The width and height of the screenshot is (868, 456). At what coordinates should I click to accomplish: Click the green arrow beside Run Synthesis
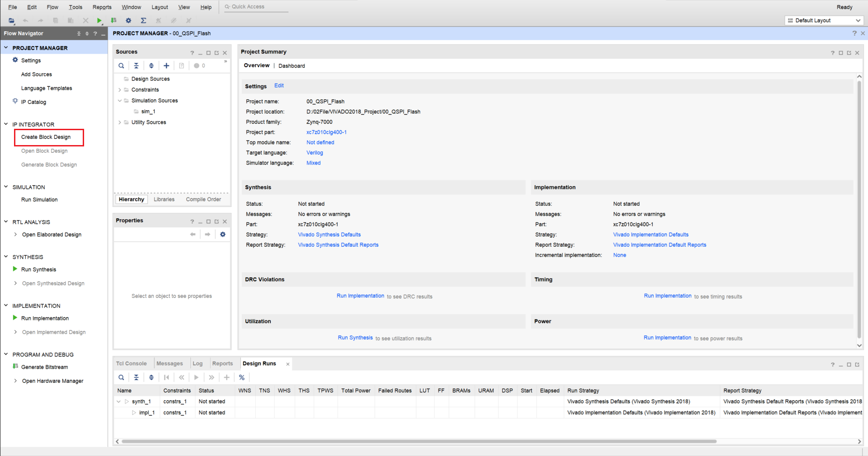coord(15,269)
